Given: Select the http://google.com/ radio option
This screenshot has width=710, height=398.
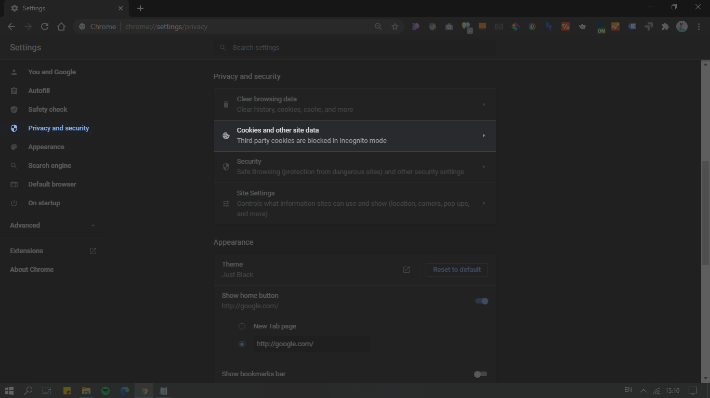Looking at the screenshot, I should (x=242, y=344).
